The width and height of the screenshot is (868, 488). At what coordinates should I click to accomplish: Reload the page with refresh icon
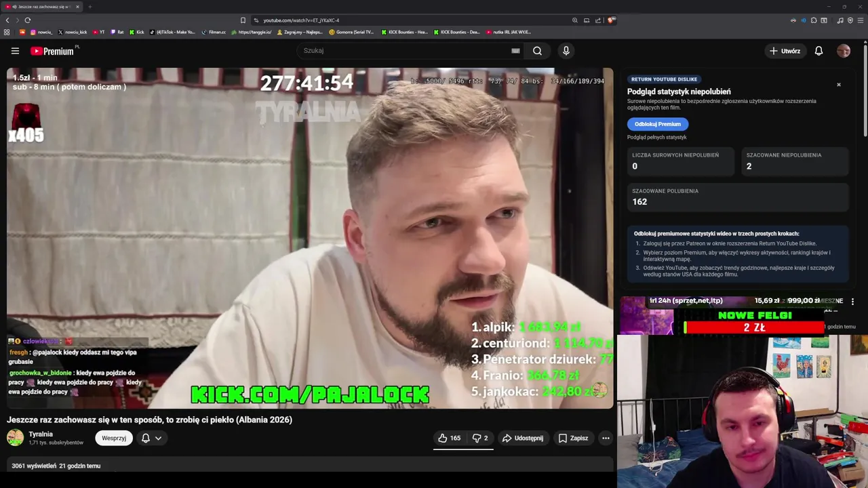tap(28, 20)
